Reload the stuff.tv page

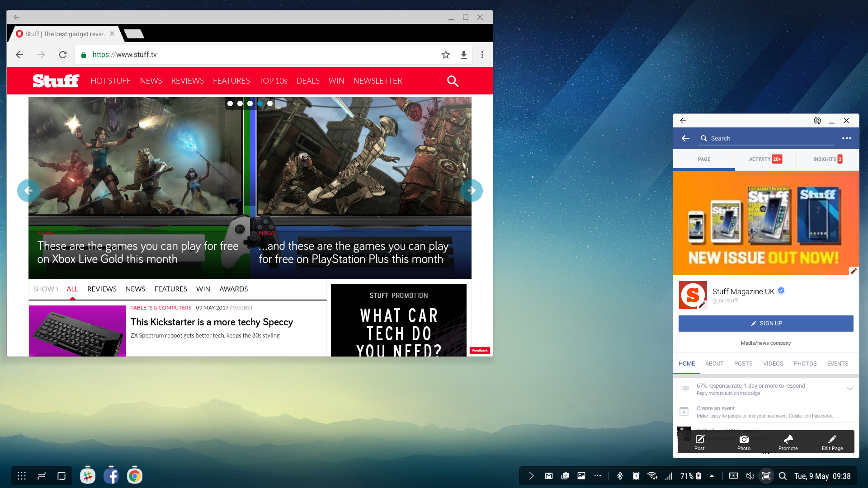pos(63,55)
